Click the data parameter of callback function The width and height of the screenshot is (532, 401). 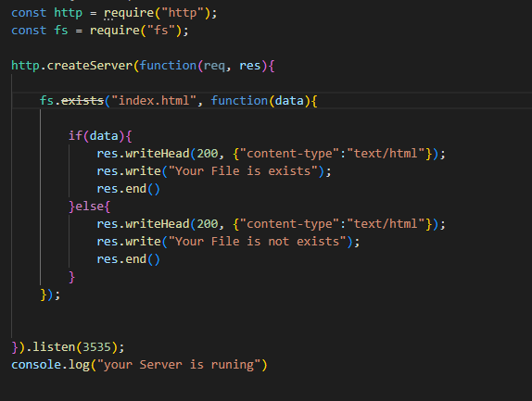(x=289, y=101)
